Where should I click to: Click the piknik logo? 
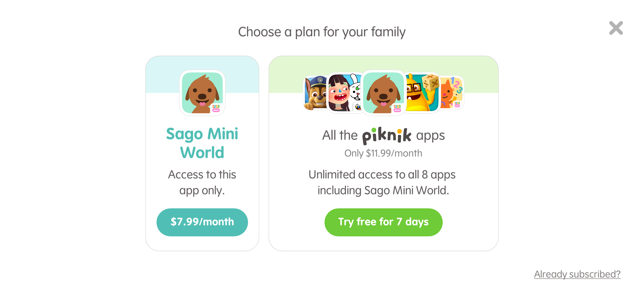387,135
